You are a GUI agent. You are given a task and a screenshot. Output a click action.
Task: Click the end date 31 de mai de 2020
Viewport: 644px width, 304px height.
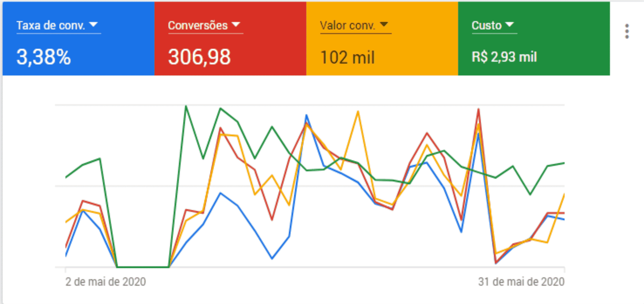pos(521,281)
